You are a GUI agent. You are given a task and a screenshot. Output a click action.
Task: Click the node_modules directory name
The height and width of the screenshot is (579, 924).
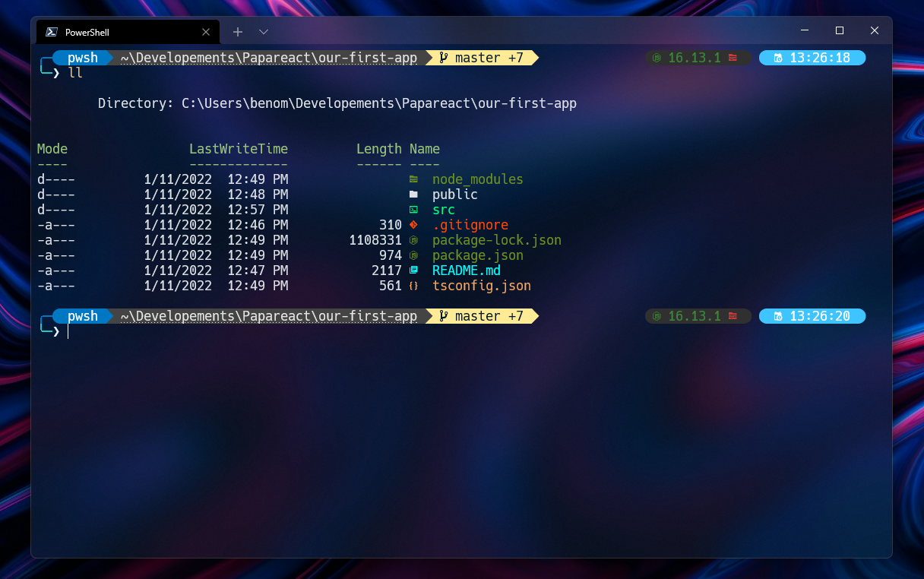coord(478,179)
